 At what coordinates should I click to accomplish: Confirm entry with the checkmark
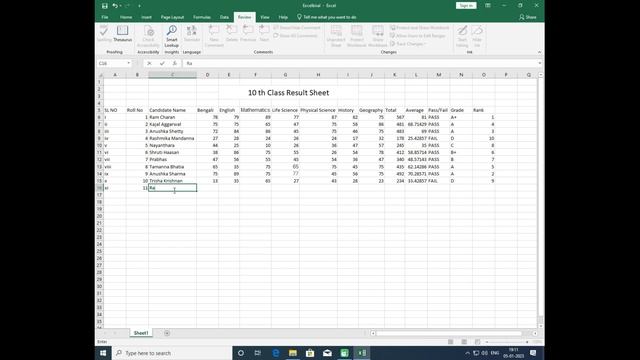click(162, 63)
